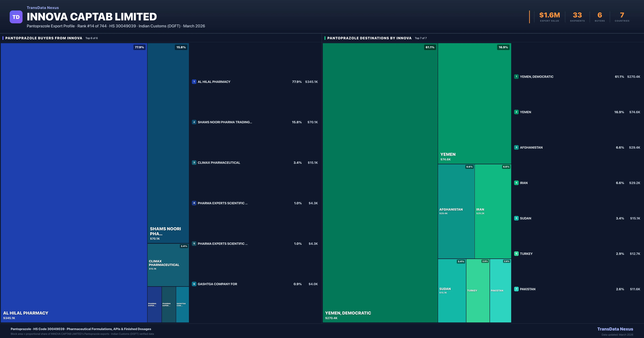The width and height of the screenshot is (644, 338).
Task: Select the Iran destination tile
Action: tap(493, 211)
